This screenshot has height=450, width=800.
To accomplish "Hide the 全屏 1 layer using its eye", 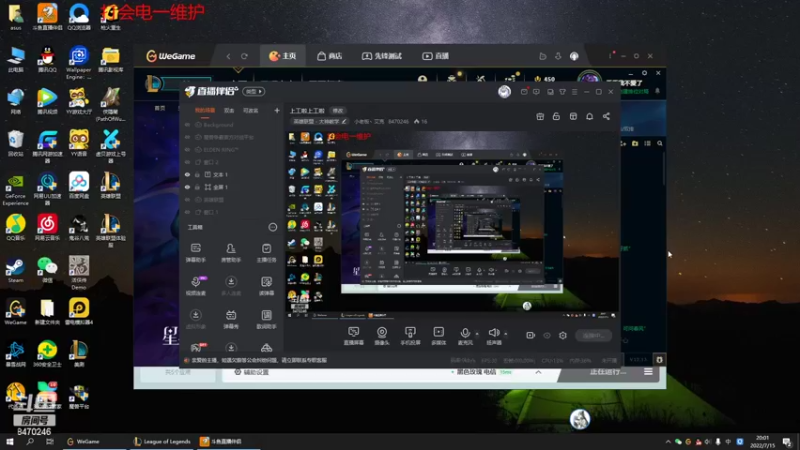I will 188,187.
